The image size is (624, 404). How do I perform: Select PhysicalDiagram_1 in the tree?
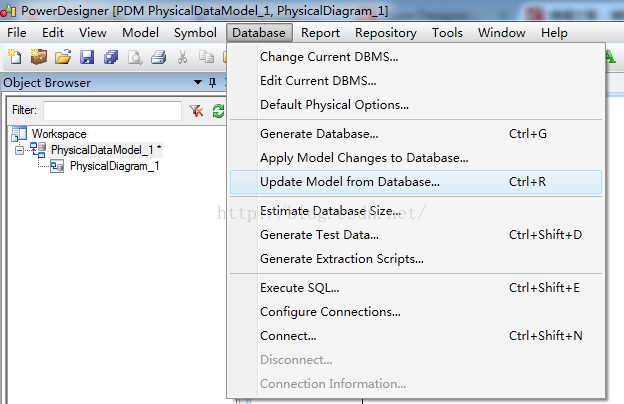tap(115, 166)
